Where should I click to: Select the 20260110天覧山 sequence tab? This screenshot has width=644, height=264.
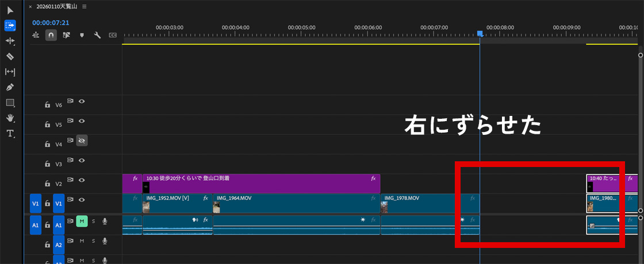click(57, 6)
